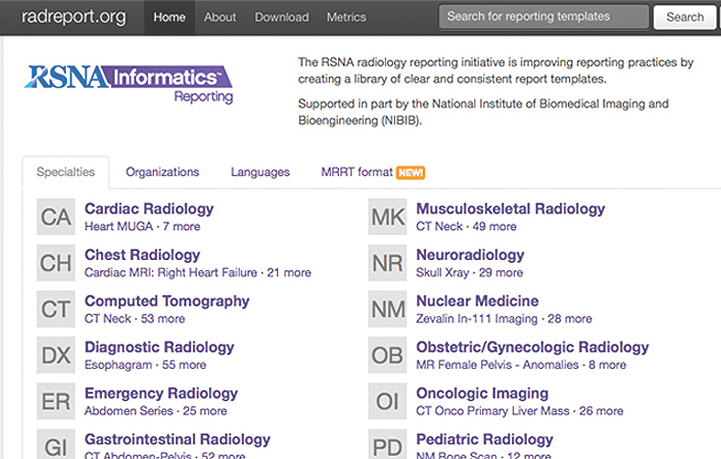
Task: Click the Search button
Action: tap(685, 17)
